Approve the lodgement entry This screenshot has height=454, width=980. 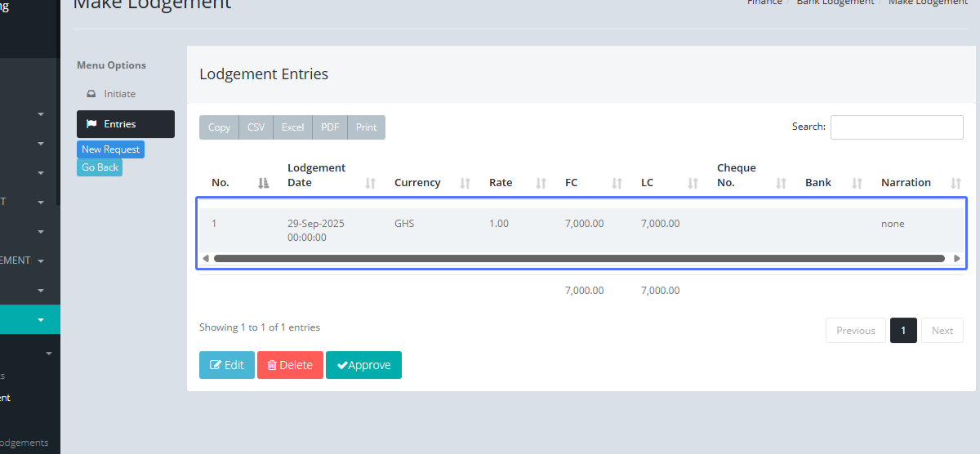(x=363, y=365)
